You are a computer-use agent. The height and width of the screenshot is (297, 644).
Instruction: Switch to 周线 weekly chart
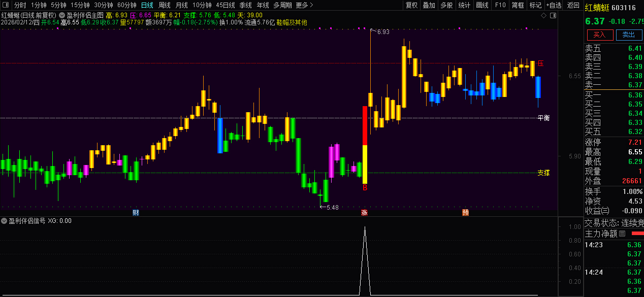click(x=165, y=5)
